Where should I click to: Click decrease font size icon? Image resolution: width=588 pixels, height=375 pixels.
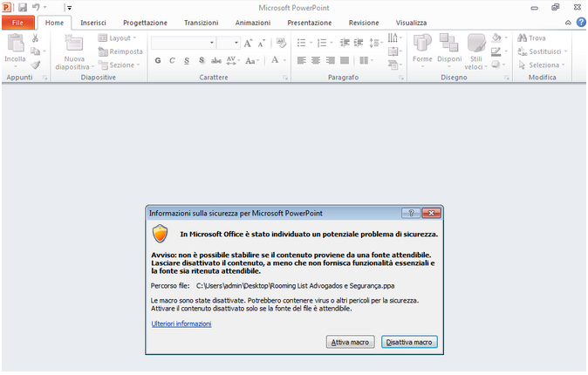click(x=262, y=44)
